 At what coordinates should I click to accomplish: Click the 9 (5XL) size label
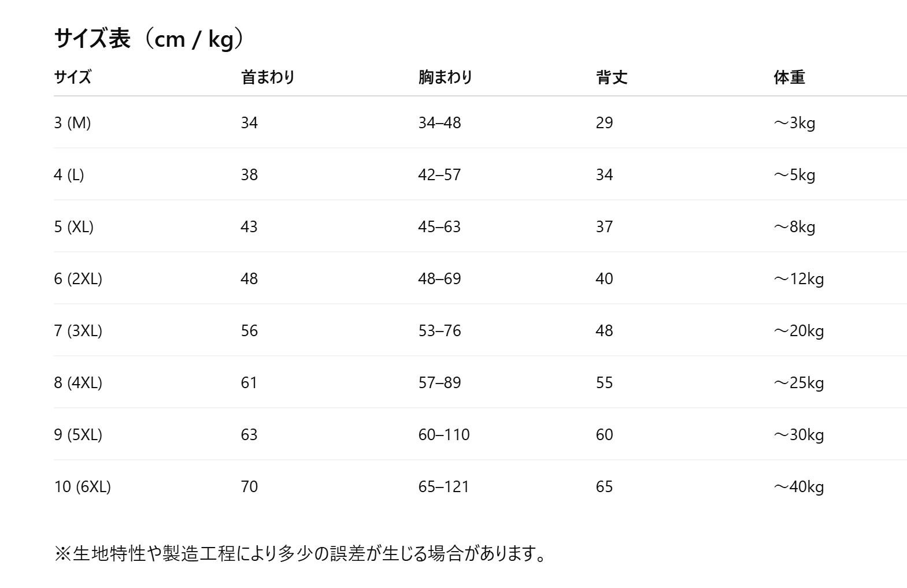[78, 434]
